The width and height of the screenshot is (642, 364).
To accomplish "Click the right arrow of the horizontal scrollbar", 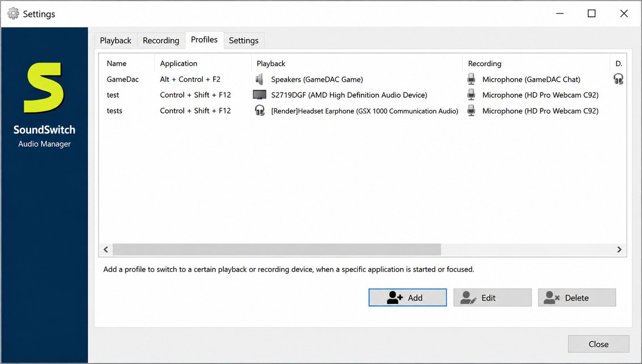I will (619, 250).
